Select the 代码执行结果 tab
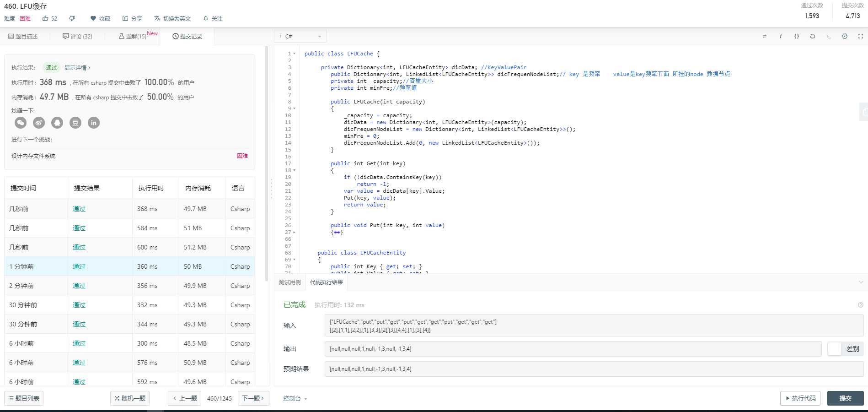Viewport: 868px width, 412px height. click(327, 282)
